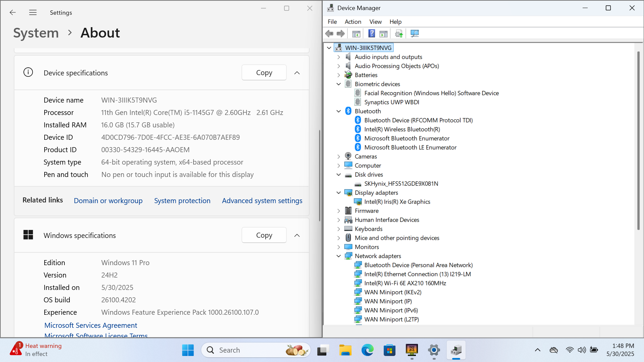Collapse the Display adapters node
The image size is (644, 362).
pyautogui.click(x=339, y=192)
